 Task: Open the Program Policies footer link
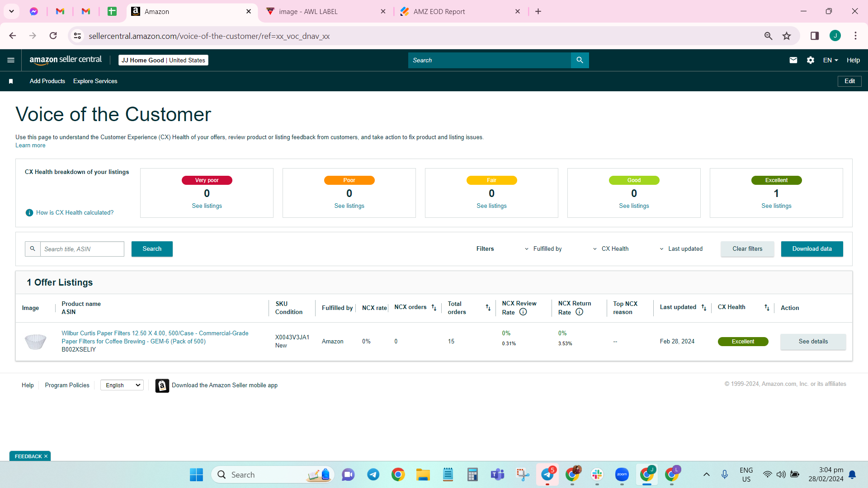[x=67, y=385]
